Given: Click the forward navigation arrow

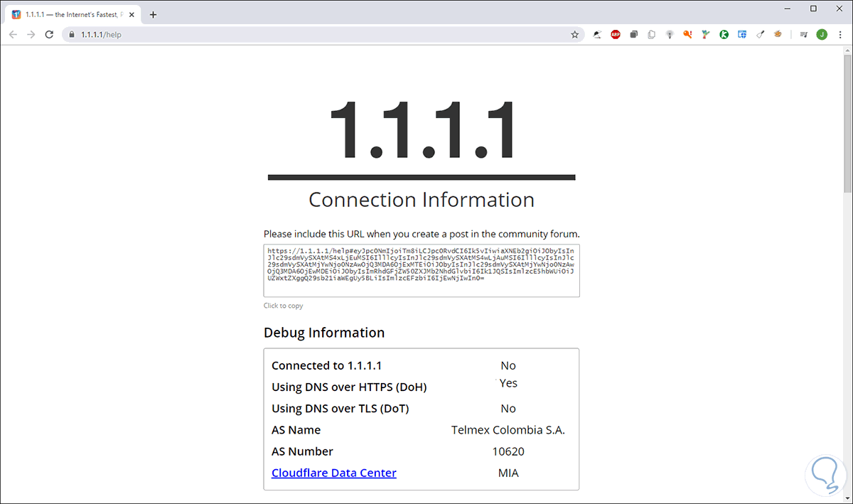Looking at the screenshot, I should point(31,34).
